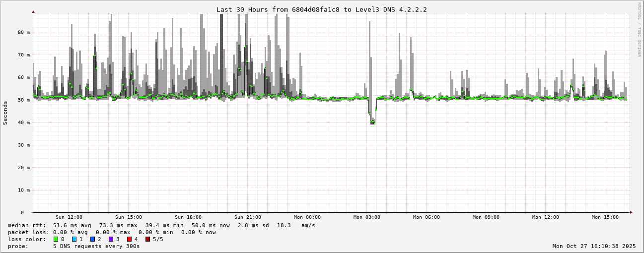This screenshot has height=253, width=644.
Task: Click the 'Sun 18:00' time axis label
Action: 188,217
